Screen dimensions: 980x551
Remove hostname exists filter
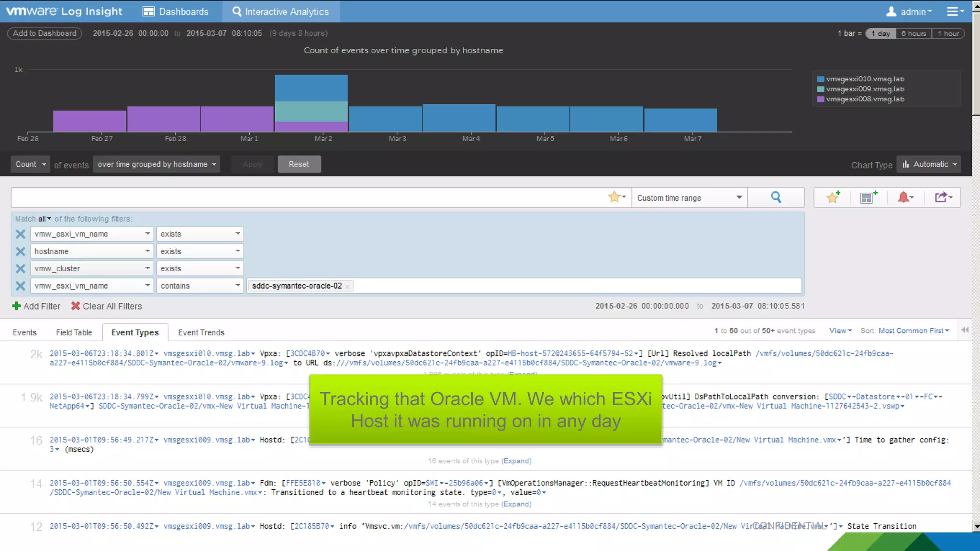tap(20, 251)
